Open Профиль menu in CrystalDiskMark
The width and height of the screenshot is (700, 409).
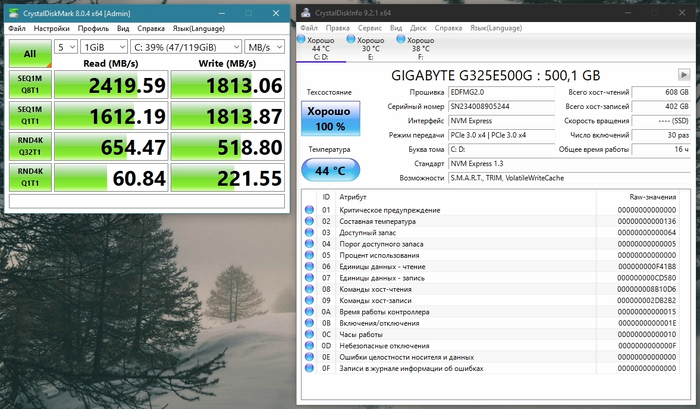pos(93,29)
